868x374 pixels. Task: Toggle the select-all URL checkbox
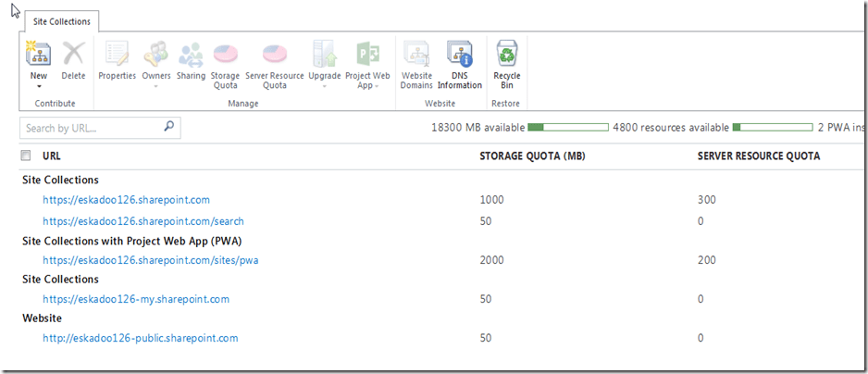[x=26, y=156]
